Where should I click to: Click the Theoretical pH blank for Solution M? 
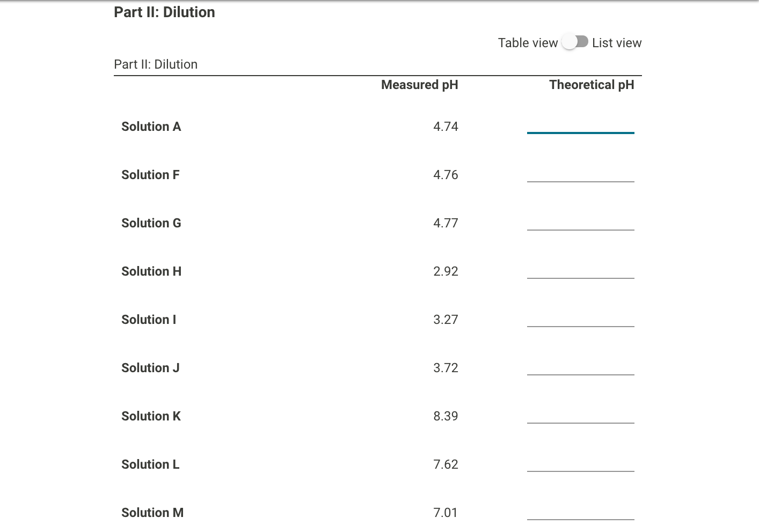click(580, 516)
